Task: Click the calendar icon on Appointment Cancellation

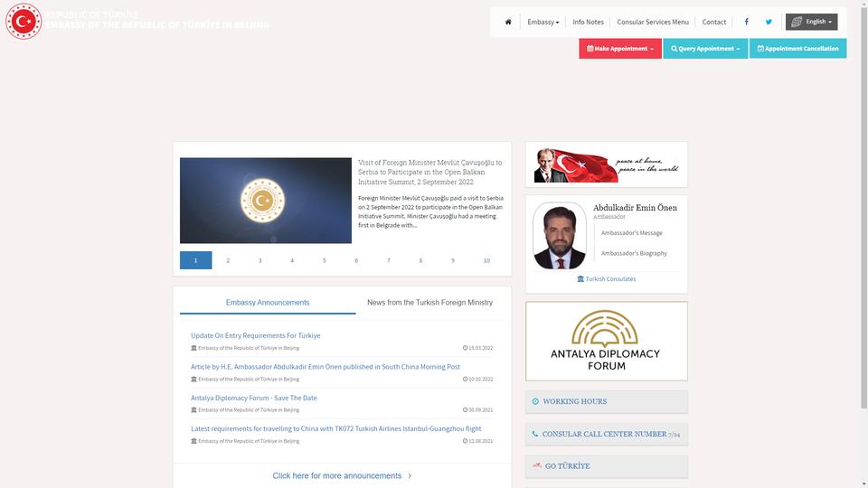Action: pyautogui.click(x=760, y=49)
